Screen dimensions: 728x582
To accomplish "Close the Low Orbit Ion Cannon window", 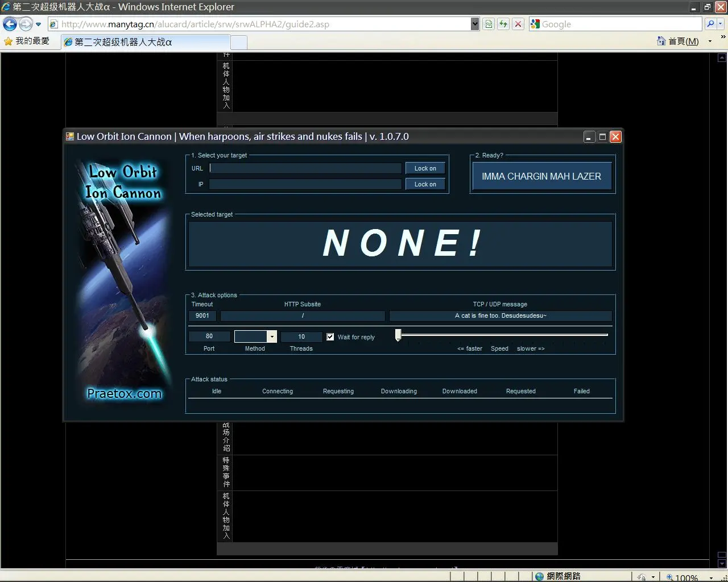I will click(x=615, y=136).
